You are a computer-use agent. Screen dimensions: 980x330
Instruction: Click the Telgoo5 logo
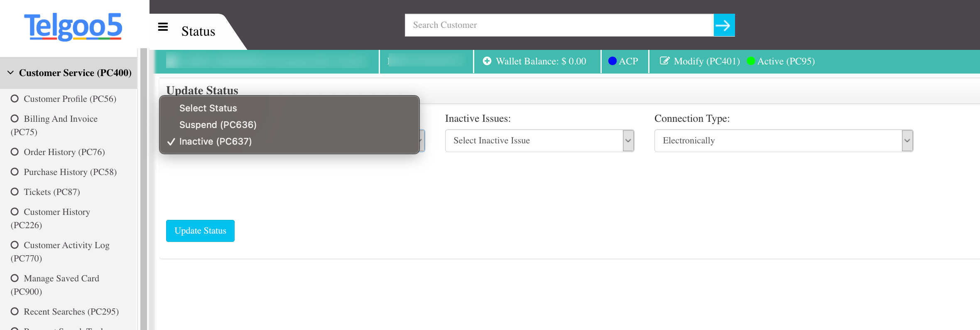[73, 27]
